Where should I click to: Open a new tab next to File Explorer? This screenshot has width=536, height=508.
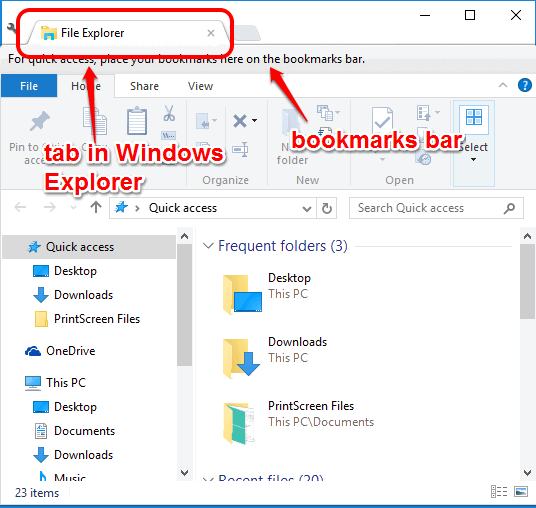pos(247,33)
